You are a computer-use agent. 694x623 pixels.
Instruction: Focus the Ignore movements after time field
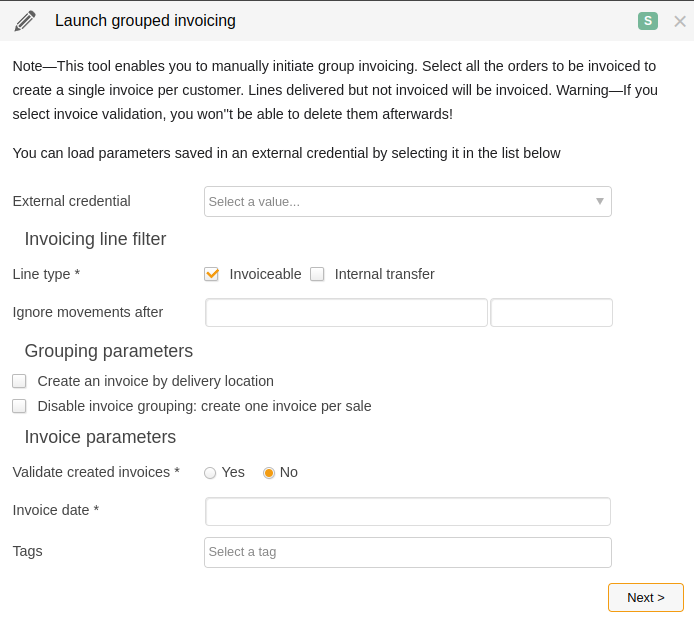coord(551,312)
